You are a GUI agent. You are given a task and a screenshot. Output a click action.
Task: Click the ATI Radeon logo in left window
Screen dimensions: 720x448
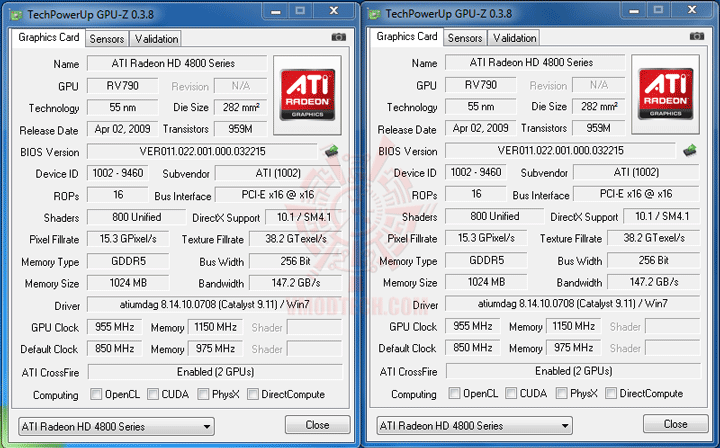pos(307,95)
